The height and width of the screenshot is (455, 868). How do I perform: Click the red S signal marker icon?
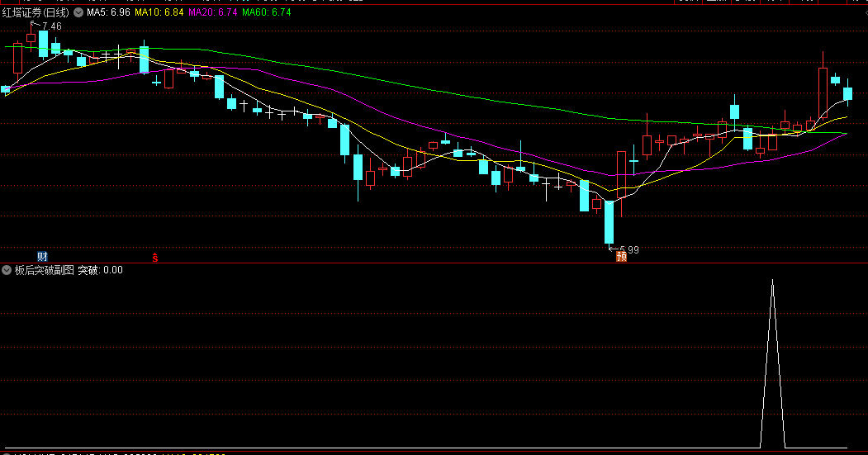155,258
